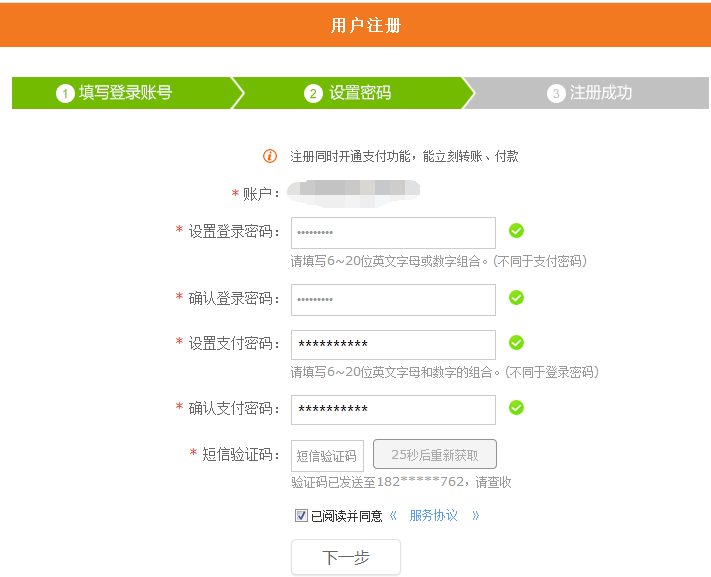Select the 确认支付密码 input field
The image size is (711, 577).
click(x=393, y=410)
